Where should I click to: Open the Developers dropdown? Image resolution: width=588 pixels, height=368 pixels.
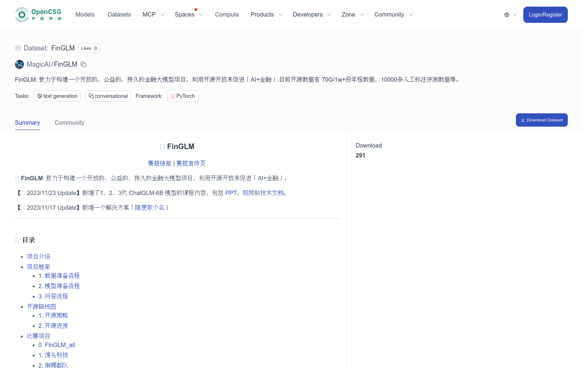pos(311,15)
